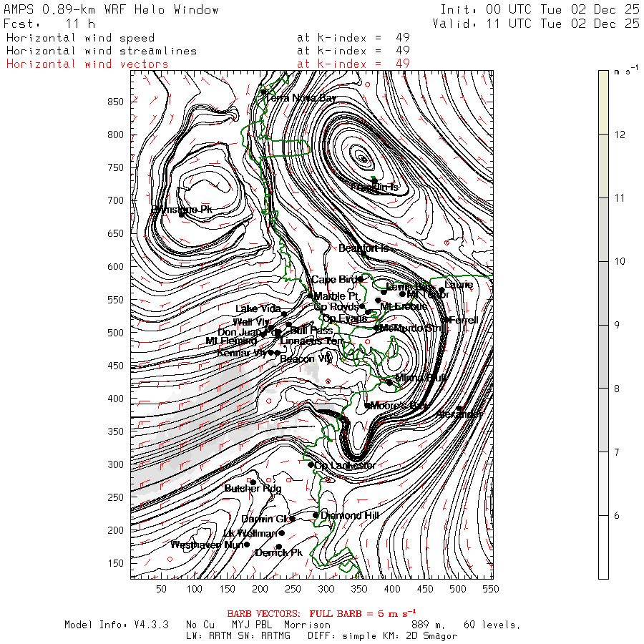
Task: Select the Beaufort Is station marker
Action: tap(364, 253)
